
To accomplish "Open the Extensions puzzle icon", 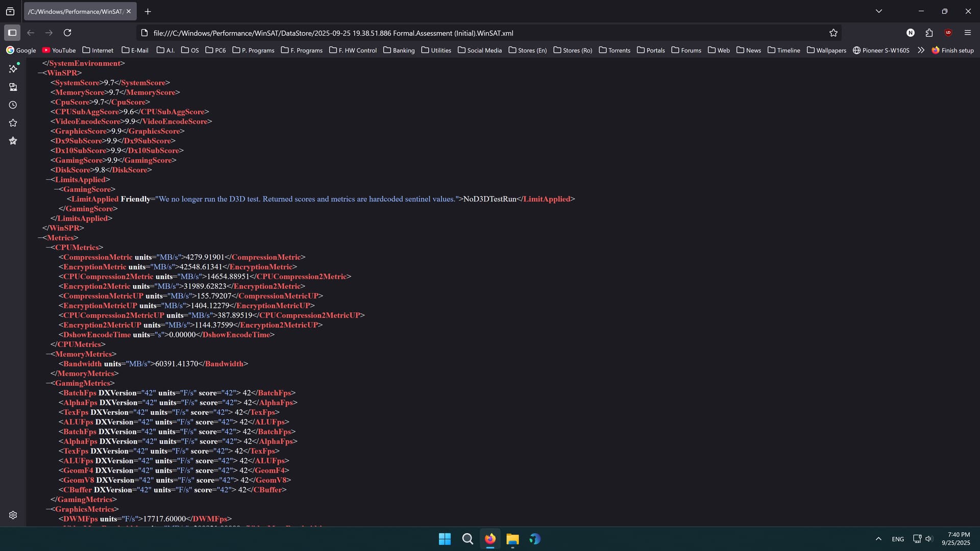I will point(929,33).
